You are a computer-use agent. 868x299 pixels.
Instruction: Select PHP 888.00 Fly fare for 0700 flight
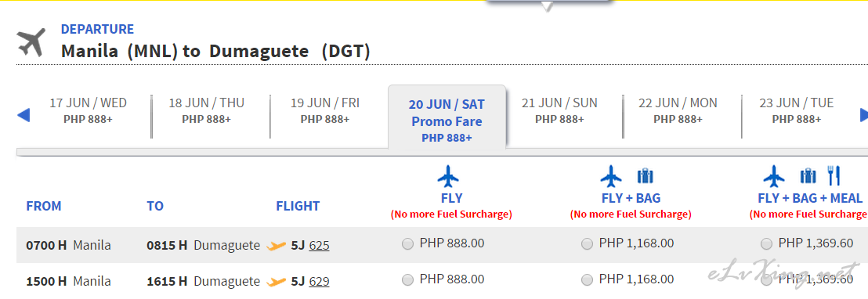[x=408, y=244]
